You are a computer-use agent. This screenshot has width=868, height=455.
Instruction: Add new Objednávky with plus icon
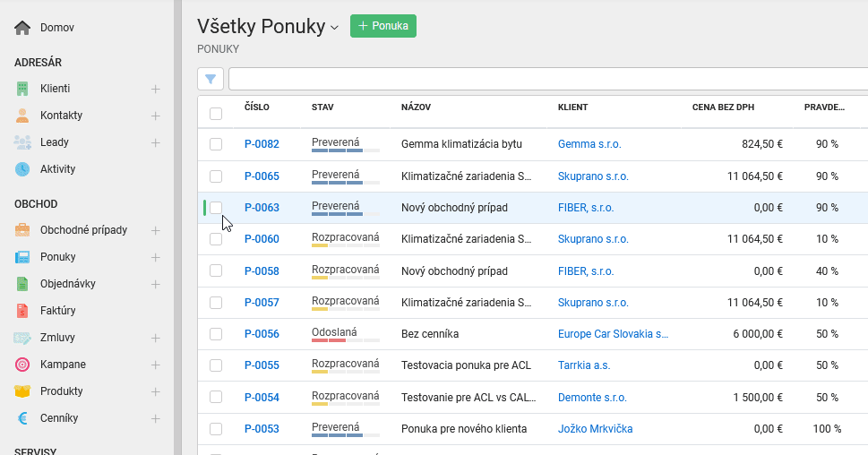click(156, 284)
